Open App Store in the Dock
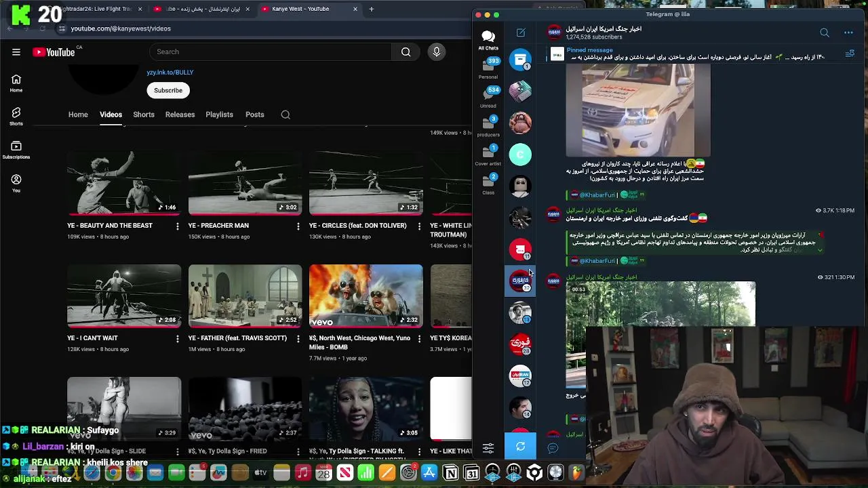Image resolution: width=868 pixels, height=488 pixels. [429, 472]
